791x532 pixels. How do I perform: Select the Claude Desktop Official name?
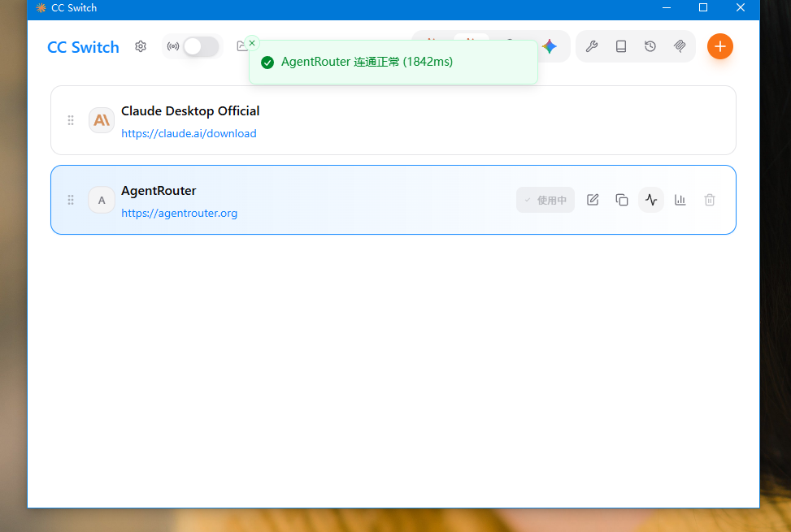190,110
